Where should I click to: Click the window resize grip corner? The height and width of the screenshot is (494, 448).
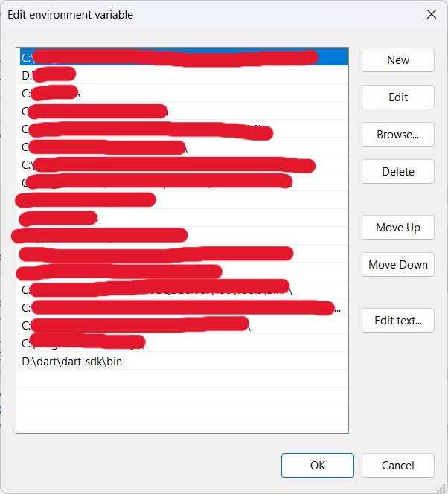(x=441, y=488)
